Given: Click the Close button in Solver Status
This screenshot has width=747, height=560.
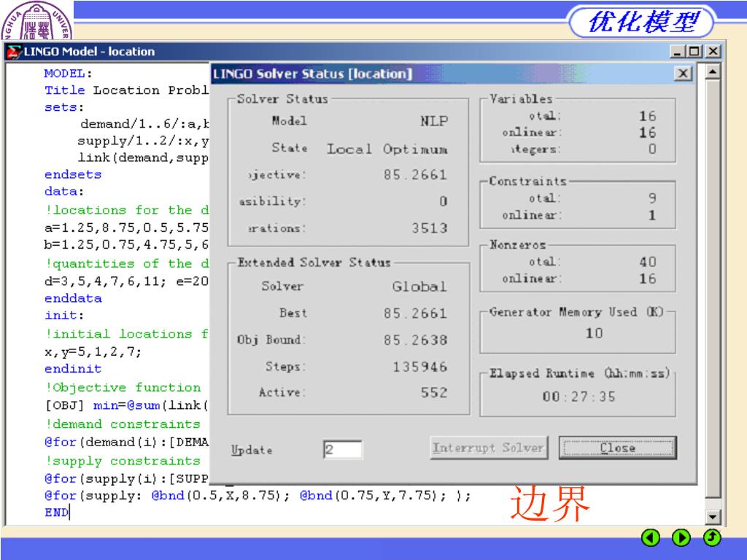Looking at the screenshot, I should click(617, 448).
